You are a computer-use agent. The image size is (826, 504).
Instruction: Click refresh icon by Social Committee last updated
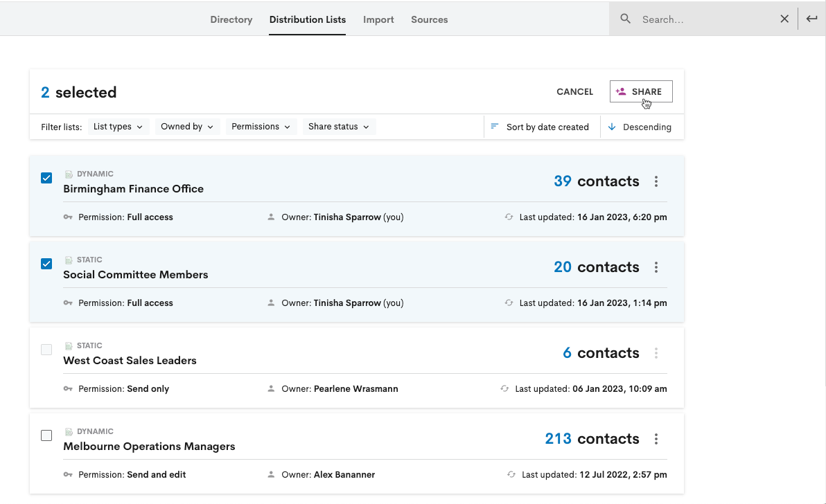[509, 303]
